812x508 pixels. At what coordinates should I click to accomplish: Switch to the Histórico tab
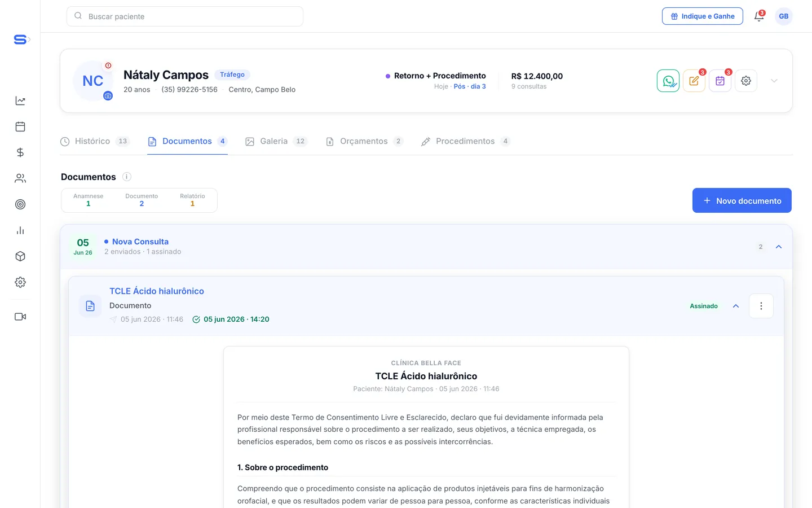(x=95, y=141)
